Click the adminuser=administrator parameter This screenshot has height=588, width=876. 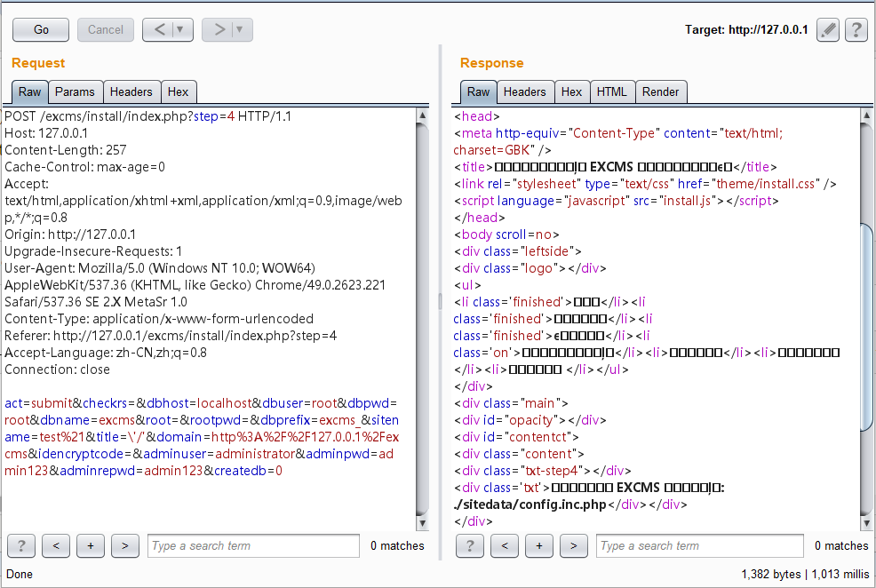pyautogui.click(x=219, y=454)
